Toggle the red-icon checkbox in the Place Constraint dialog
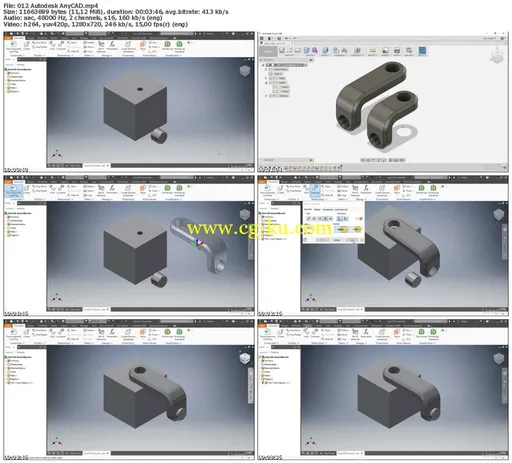This screenshot has width=512, height=463. pos(357,219)
